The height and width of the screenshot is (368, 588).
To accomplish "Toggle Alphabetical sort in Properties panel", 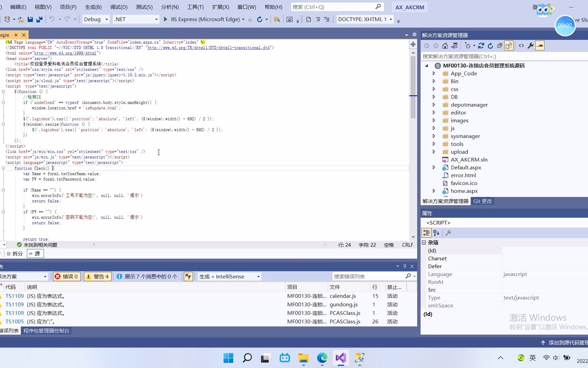I will click(x=437, y=233).
